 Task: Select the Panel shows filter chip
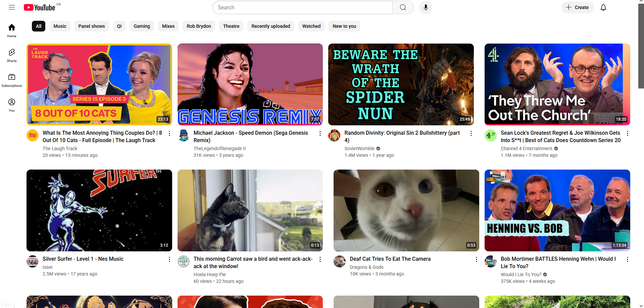[x=92, y=26]
